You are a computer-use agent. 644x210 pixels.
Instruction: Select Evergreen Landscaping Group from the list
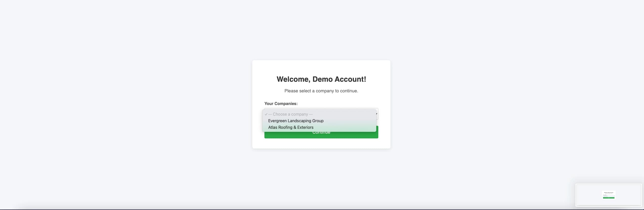[296, 121]
